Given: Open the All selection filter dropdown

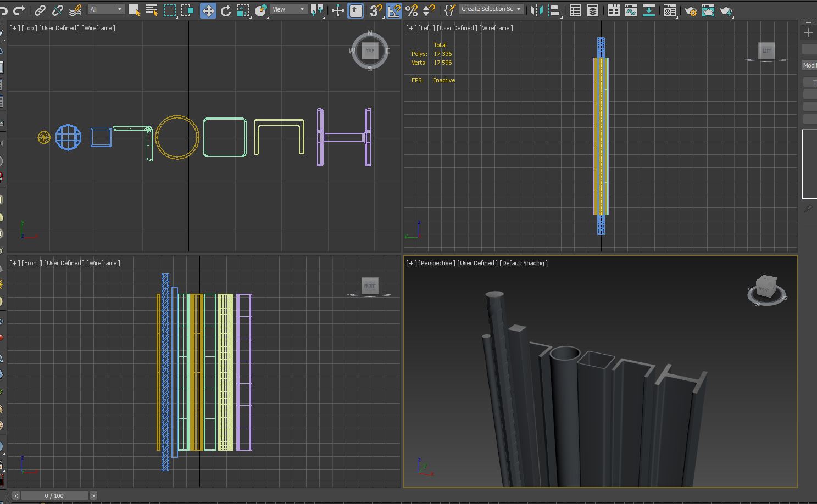Looking at the screenshot, I should click(106, 9).
